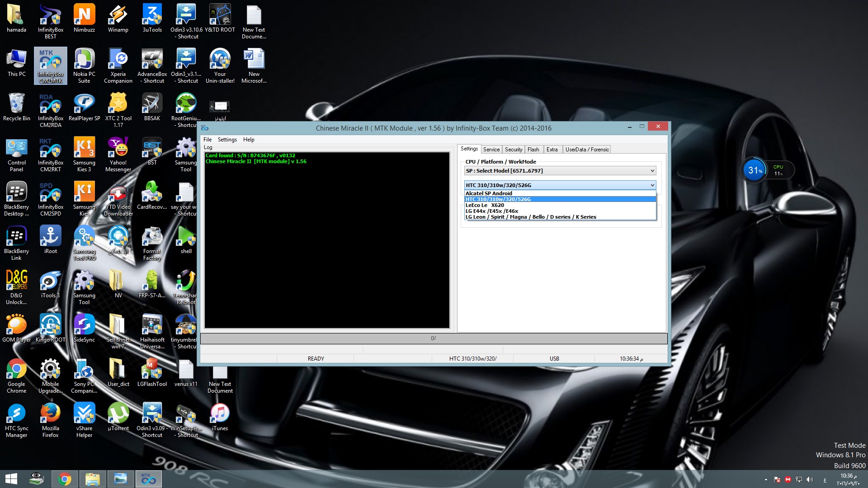Switch to the Service tab
868x488 pixels.
(491, 150)
